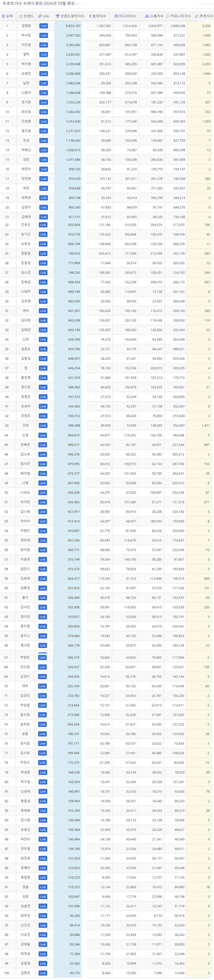Image resolution: width=214 pixels, height=980 pixels.
Task: Click the person icon beside 참여지수 header
Action: pyautogui.click(x=90, y=16)
